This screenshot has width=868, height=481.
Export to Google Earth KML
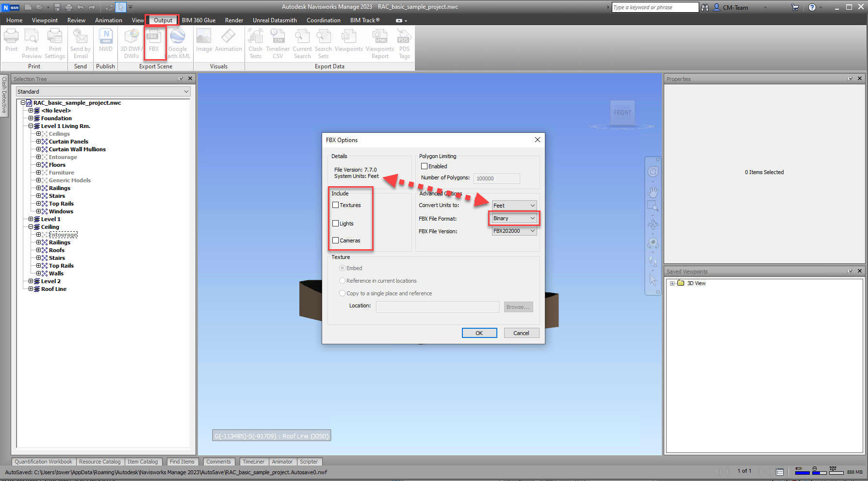point(178,44)
